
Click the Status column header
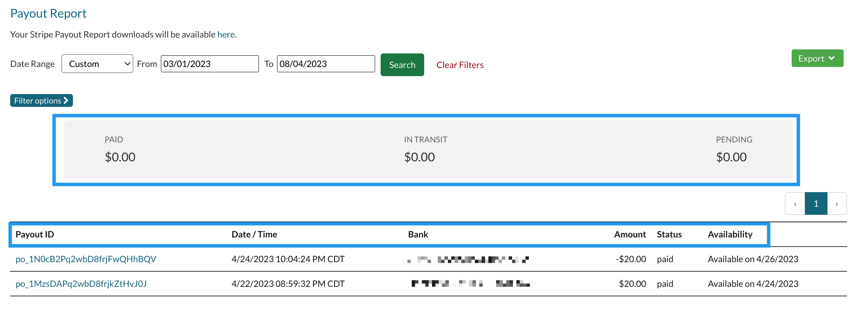(669, 234)
